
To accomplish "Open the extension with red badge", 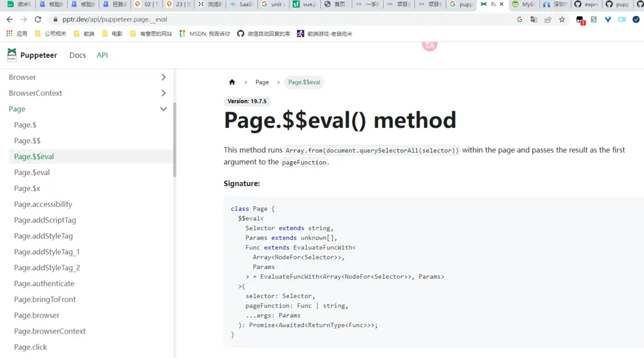I will pos(580,20).
